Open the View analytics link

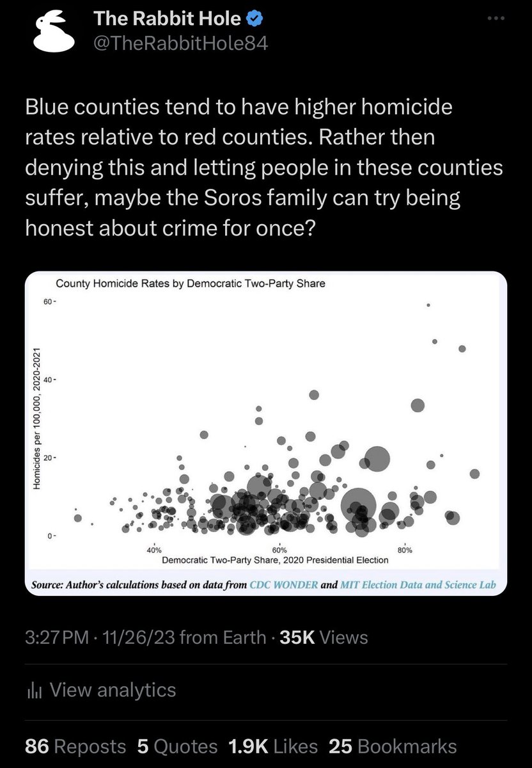click(x=112, y=690)
